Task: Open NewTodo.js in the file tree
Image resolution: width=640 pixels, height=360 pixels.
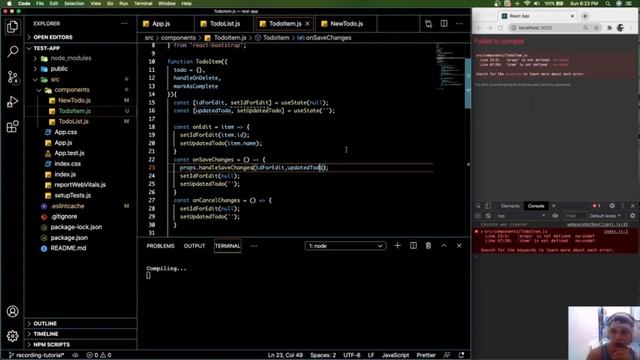Action: pos(81,100)
